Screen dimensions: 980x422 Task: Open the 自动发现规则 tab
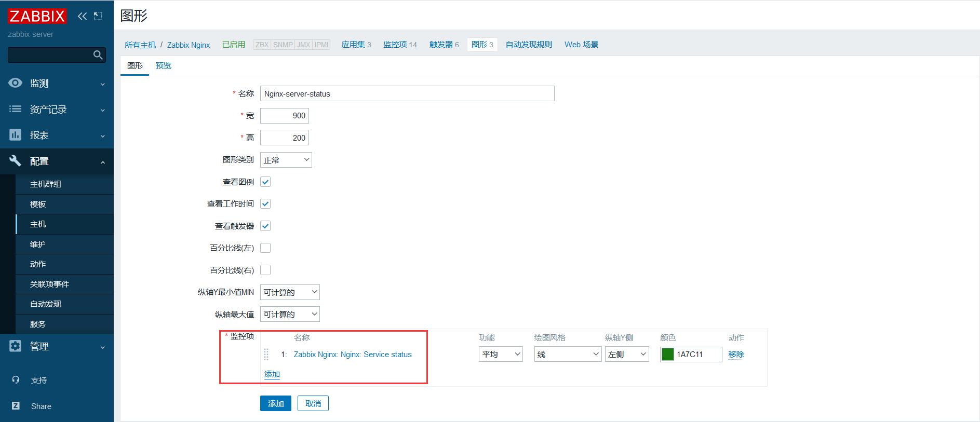coord(529,45)
